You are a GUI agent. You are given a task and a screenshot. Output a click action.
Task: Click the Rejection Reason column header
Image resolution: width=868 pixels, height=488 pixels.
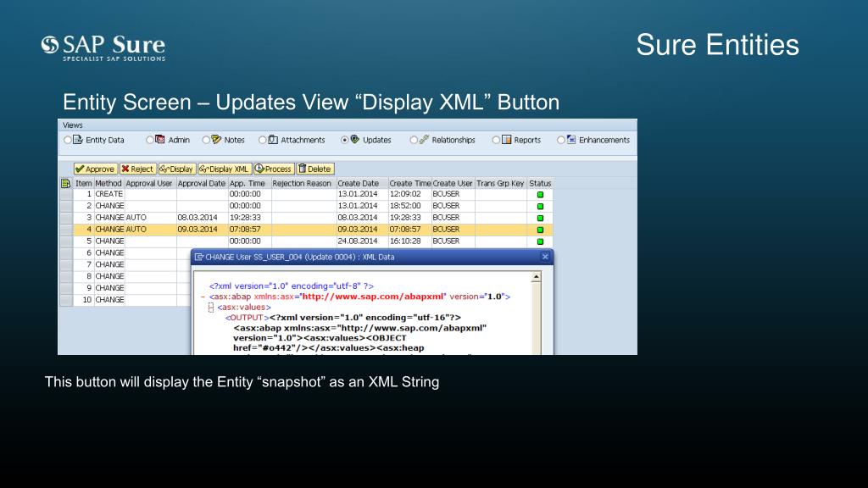(x=302, y=183)
